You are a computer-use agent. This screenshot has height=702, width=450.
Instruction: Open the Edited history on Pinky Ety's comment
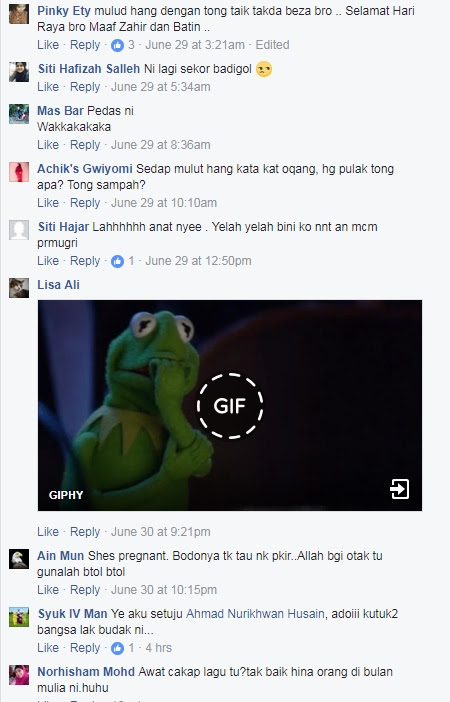click(272, 45)
